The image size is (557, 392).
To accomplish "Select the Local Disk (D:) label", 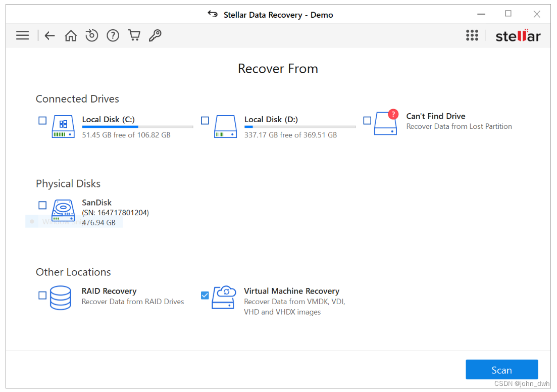I will [x=271, y=119].
